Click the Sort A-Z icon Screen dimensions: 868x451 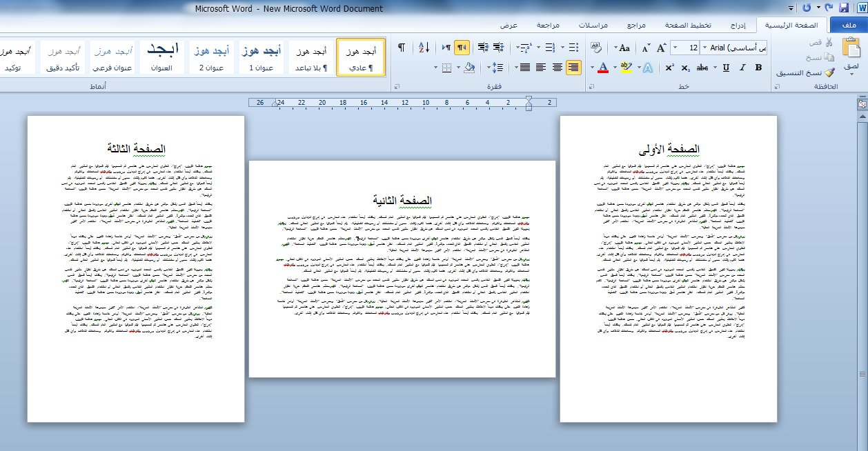424,48
